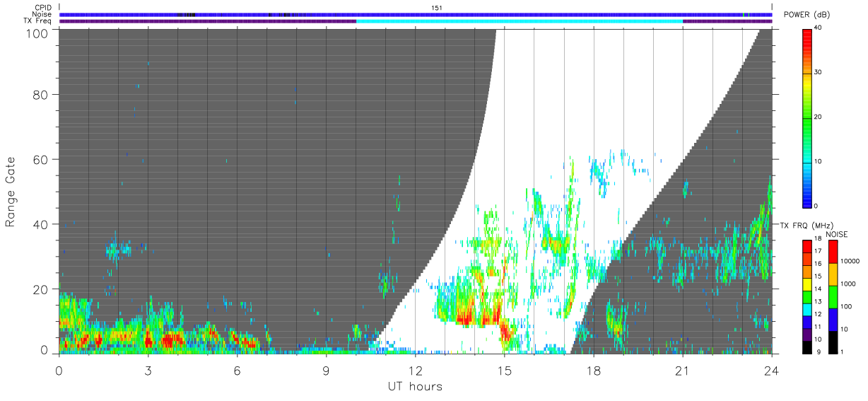Click the 10 label on the POWER colorbar

(819, 161)
